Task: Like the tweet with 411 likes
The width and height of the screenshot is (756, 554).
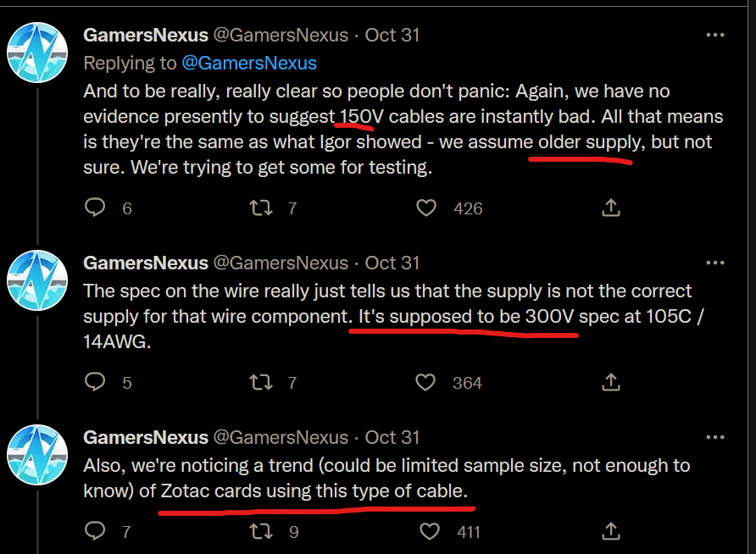Action: pyautogui.click(x=430, y=532)
